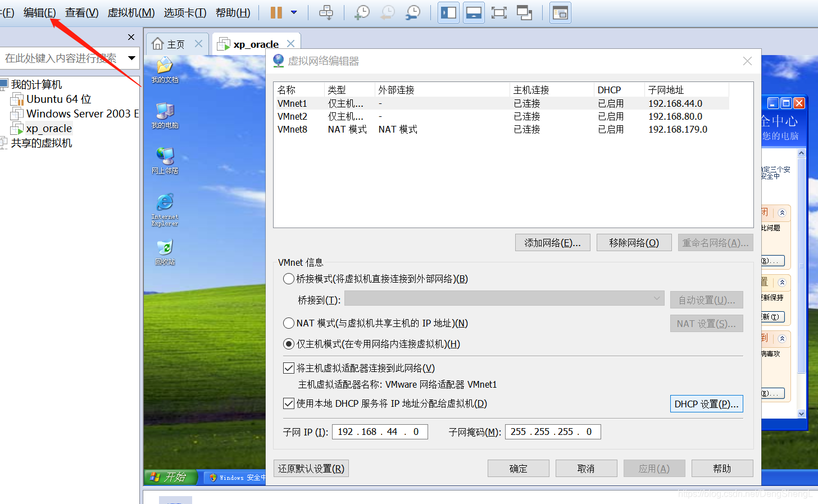The image size is (818, 504).
Task: Click 移除网络(O) button
Action: point(634,243)
